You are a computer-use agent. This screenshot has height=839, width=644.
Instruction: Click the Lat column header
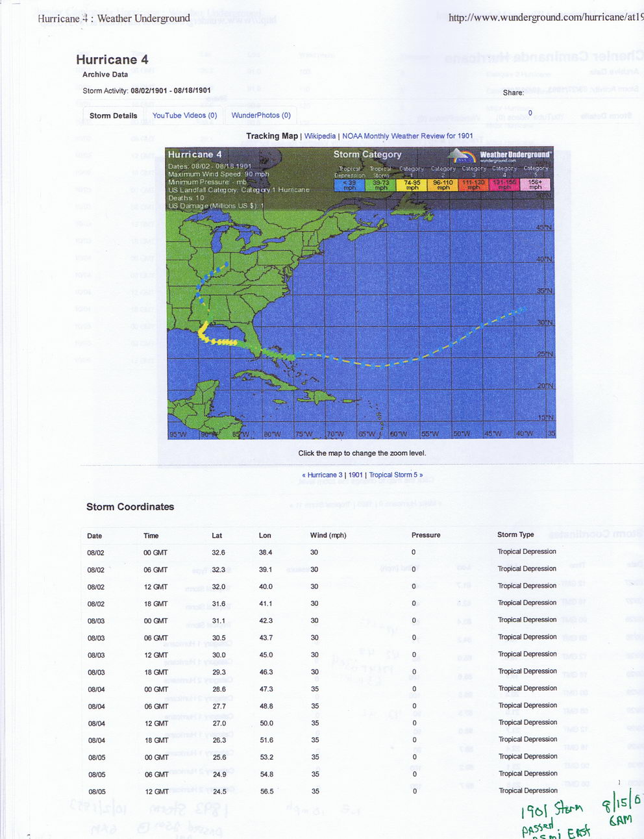(217, 536)
